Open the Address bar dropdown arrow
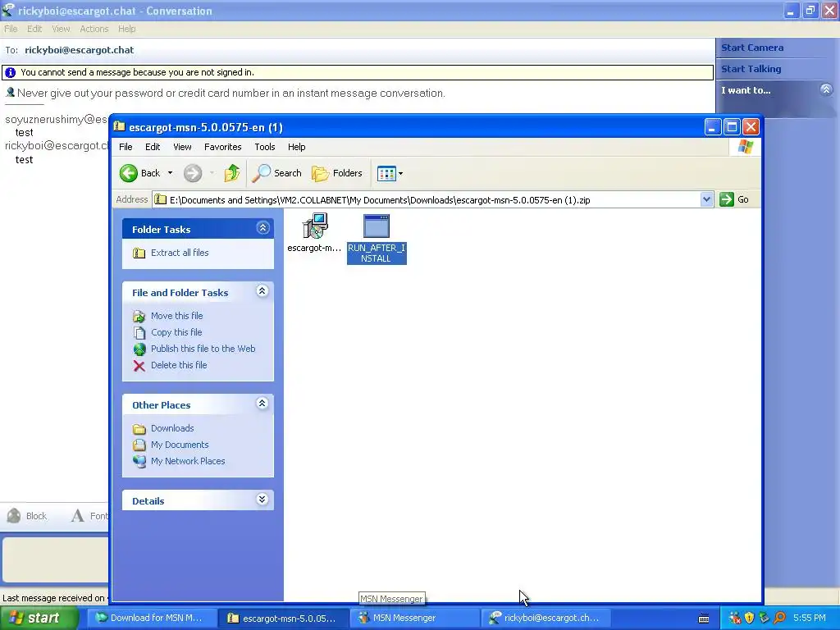Image resolution: width=840 pixels, height=630 pixels. click(706, 199)
